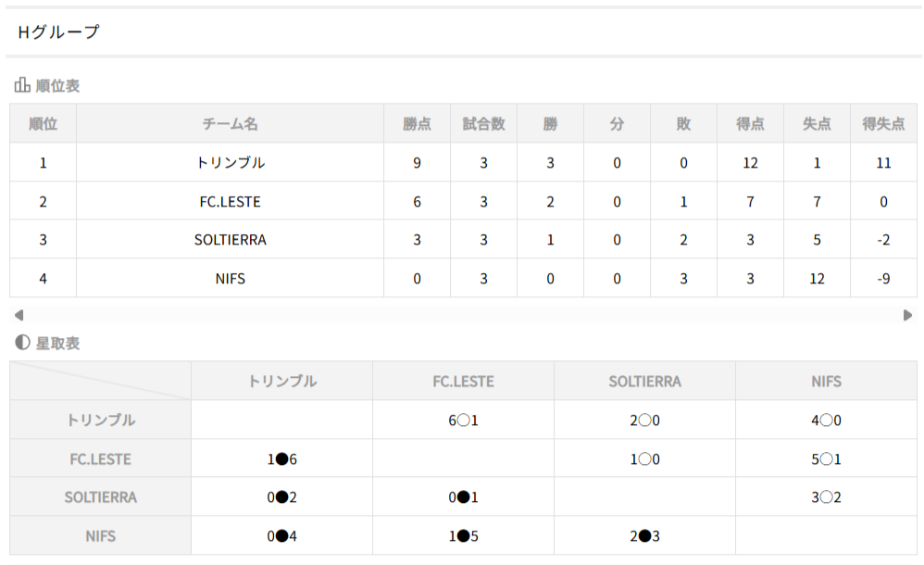
Task: Click the standings bar chart icon
Action: click(22, 86)
